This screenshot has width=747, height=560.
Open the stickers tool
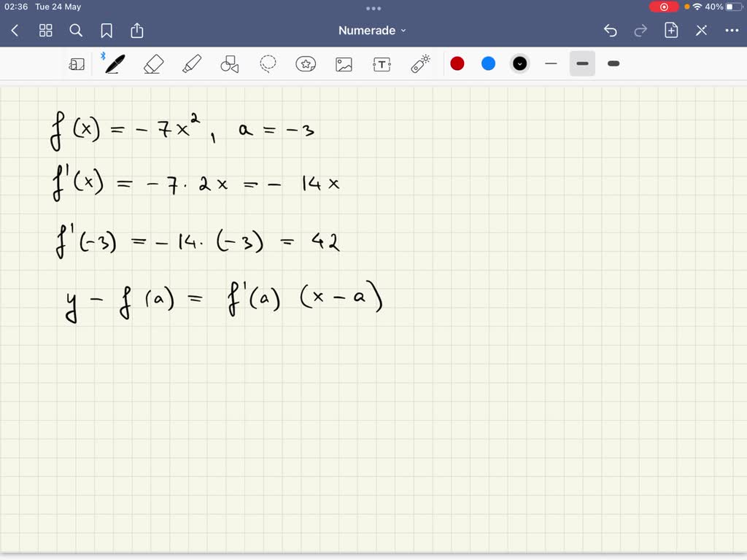pos(306,63)
